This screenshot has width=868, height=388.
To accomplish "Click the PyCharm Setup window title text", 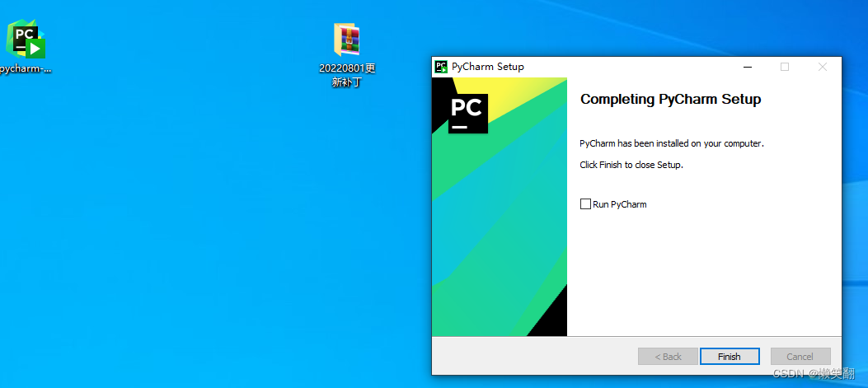I will [x=488, y=67].
